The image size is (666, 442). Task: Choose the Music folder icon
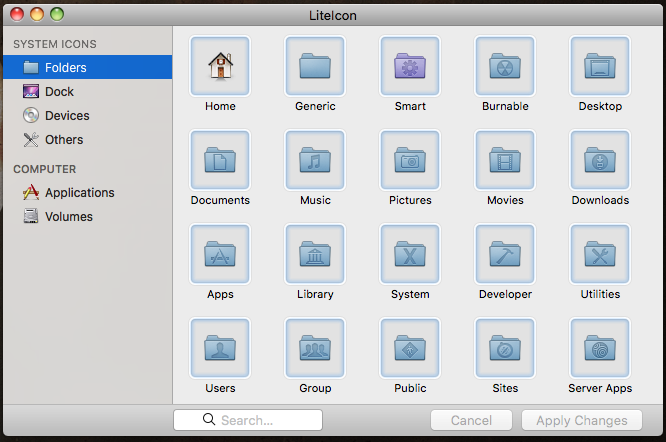[315, 160]
